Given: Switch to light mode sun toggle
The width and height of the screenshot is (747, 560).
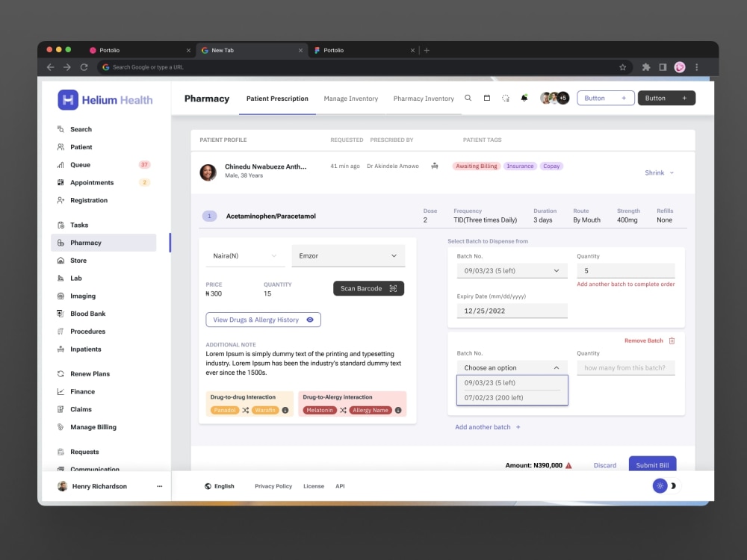Looking at the screenshot, I should tap(660, 486).
